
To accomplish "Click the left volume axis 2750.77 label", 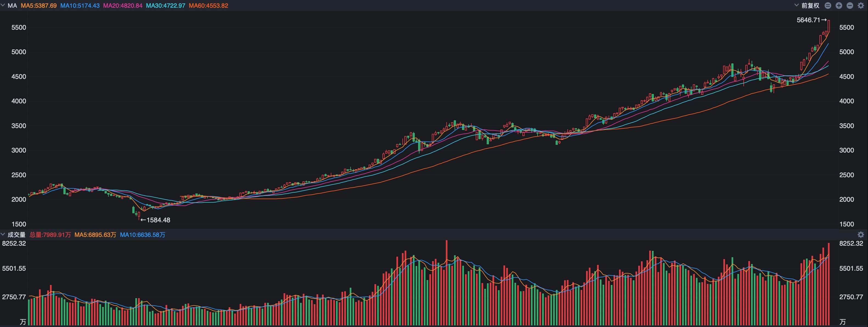I will (x=14, y=297).
